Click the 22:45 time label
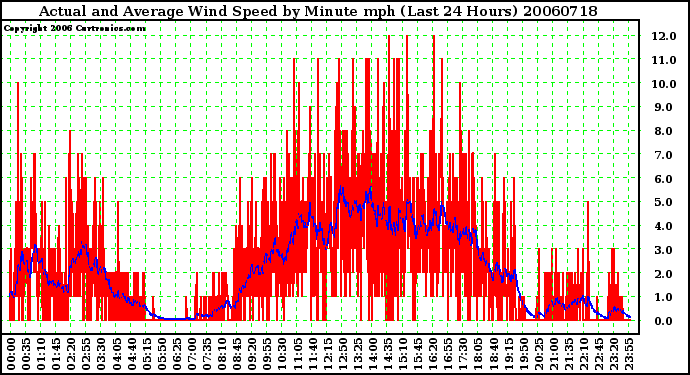This screenshot has width=690, height=375. [x=599, y=354]
